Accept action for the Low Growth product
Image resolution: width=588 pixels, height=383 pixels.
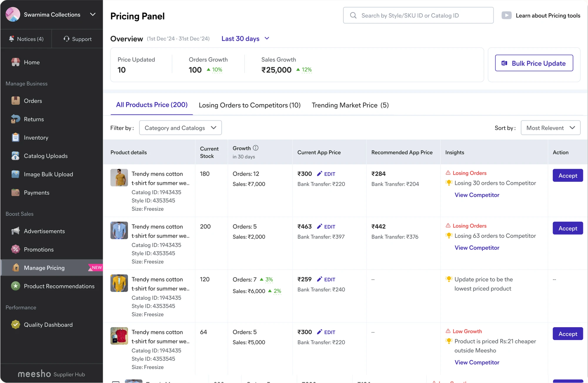pos(568,334)
